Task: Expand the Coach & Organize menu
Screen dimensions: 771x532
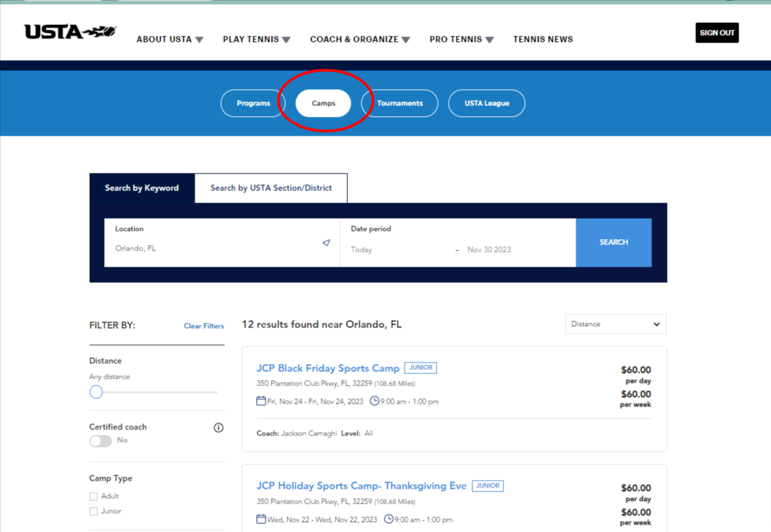Action: tap(359, 39)
